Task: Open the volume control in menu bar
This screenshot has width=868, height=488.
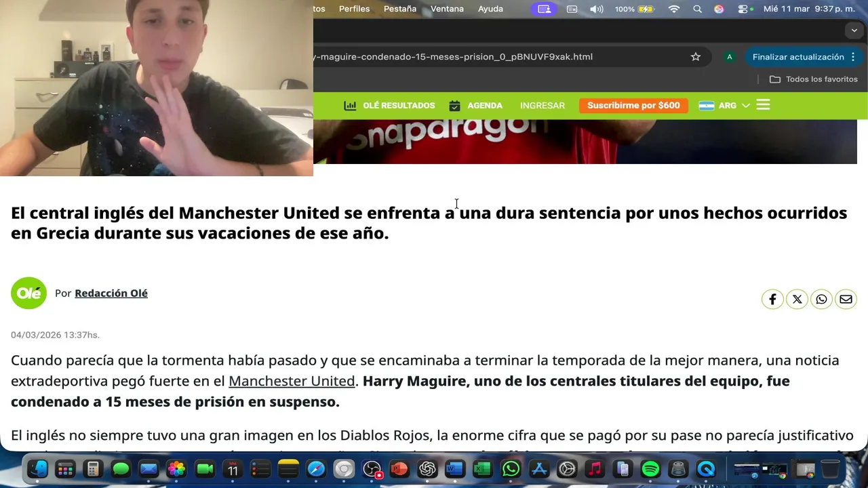Action: pos(597,9)
